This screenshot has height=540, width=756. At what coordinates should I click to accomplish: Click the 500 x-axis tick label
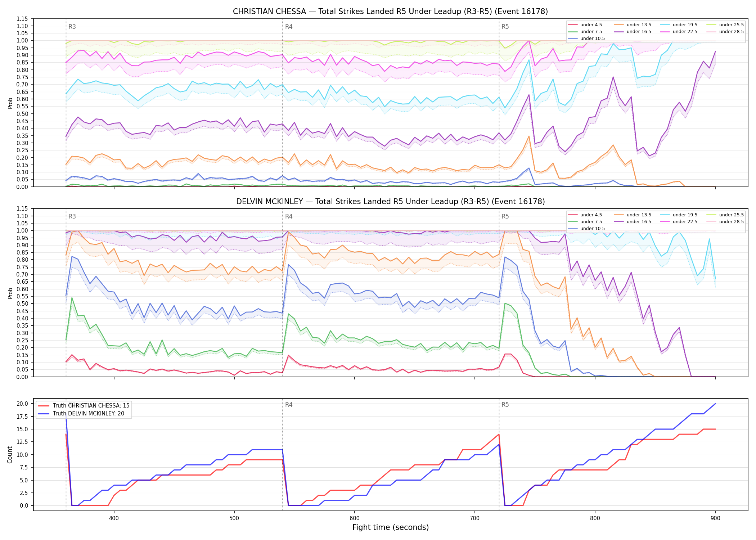click(x=234, y=518)
